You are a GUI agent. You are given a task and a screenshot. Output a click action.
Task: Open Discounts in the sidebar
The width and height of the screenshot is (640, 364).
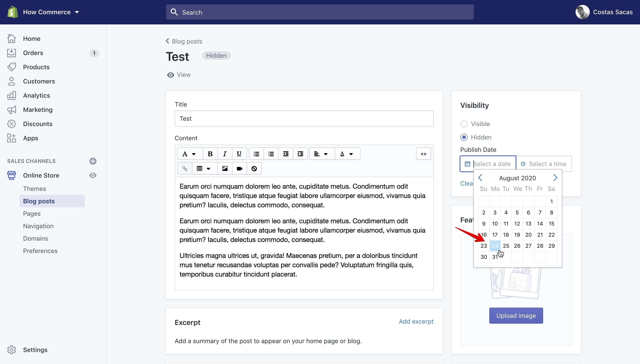[x=38, y=124]
